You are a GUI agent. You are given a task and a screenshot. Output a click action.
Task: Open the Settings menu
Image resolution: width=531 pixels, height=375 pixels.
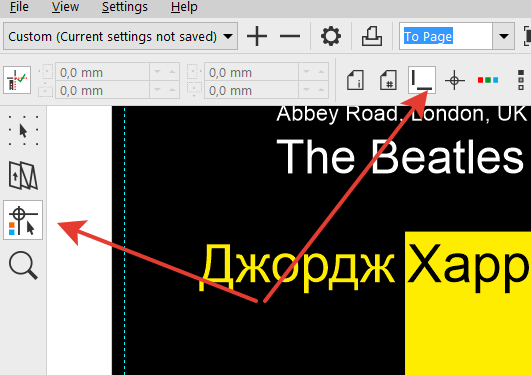(x=125, y=7)
